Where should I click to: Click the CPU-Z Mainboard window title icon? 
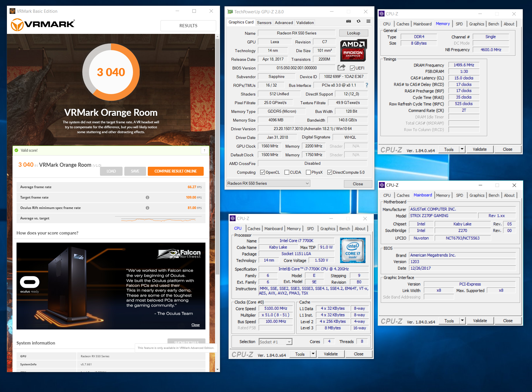point(382,185)
